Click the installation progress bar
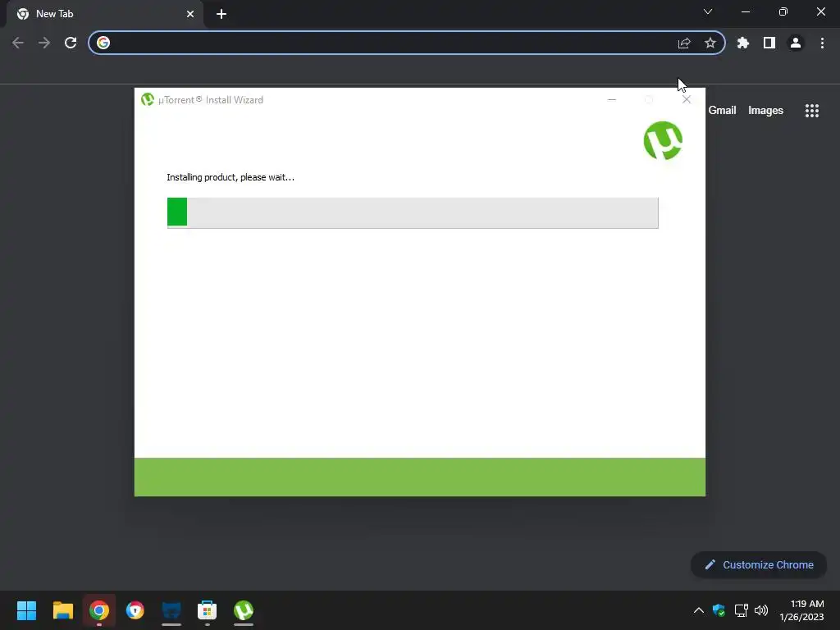Screen dimensions: 840x630 (413, 212)
